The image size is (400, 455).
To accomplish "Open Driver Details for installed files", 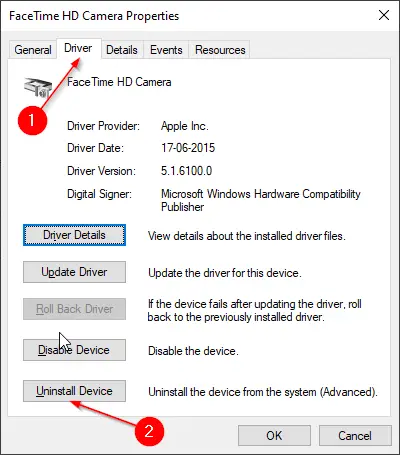I will [x=74, y=235].
